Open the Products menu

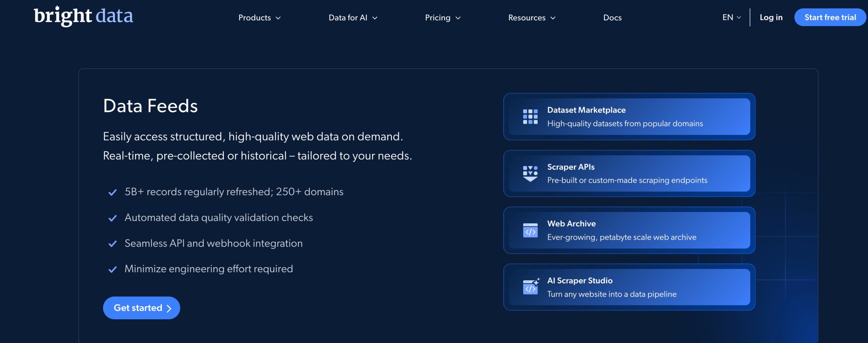[x=260, y=18]
